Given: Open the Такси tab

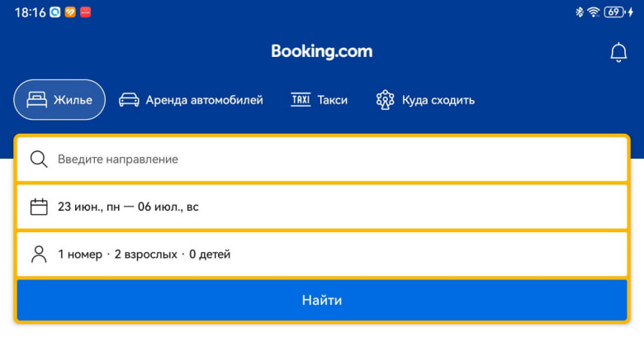Looking at the screenshot, I should coord(333,100).
